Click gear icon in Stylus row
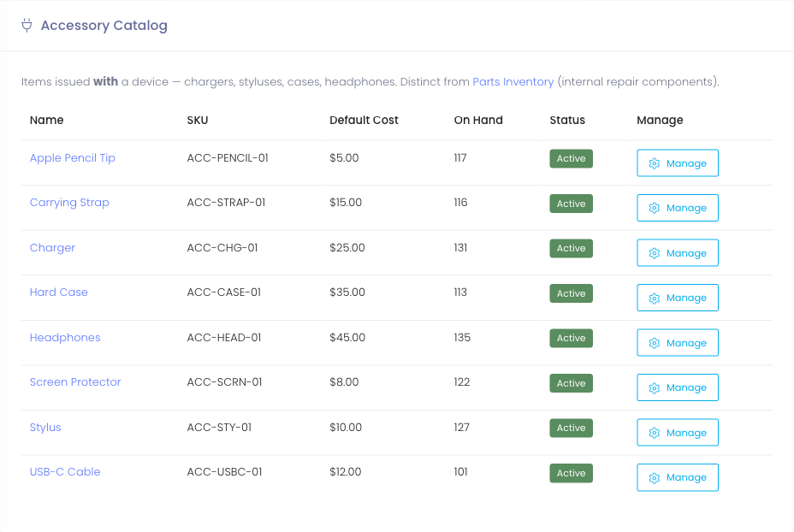Viewport: 794px width, 532px height. 655,433
